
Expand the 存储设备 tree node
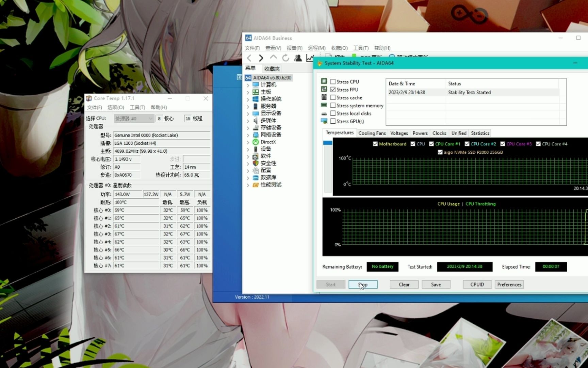[248, 128]
